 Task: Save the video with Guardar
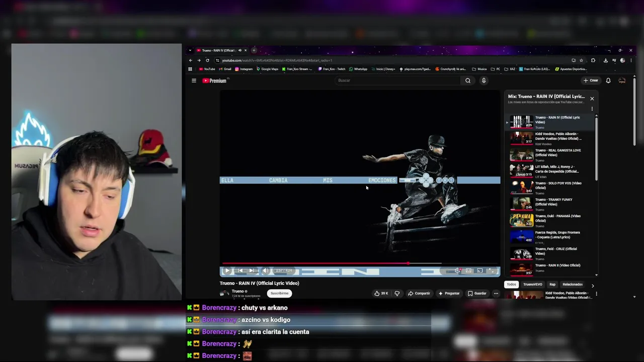point(477,293)
